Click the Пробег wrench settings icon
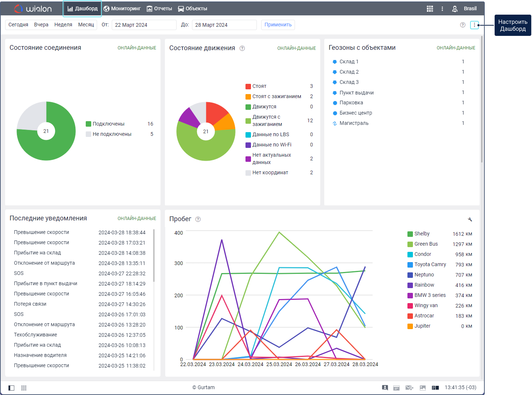Screen dimensions: 532x395 [470, 219]
